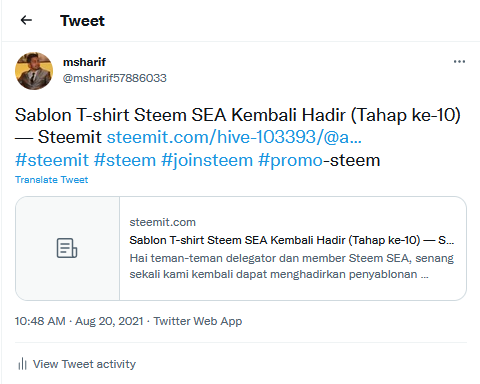Open the #promo hashtag

[x=290, y=160]
